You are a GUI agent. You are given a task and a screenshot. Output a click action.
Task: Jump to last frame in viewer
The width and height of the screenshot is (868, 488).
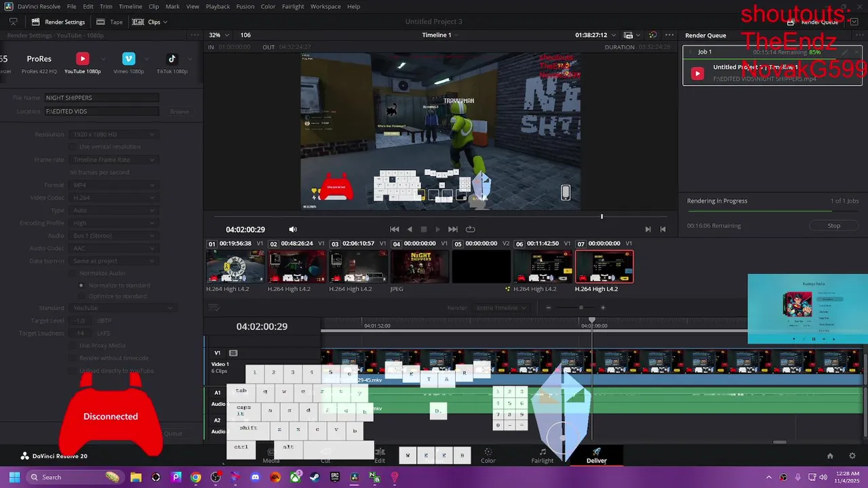click(453, 229)
